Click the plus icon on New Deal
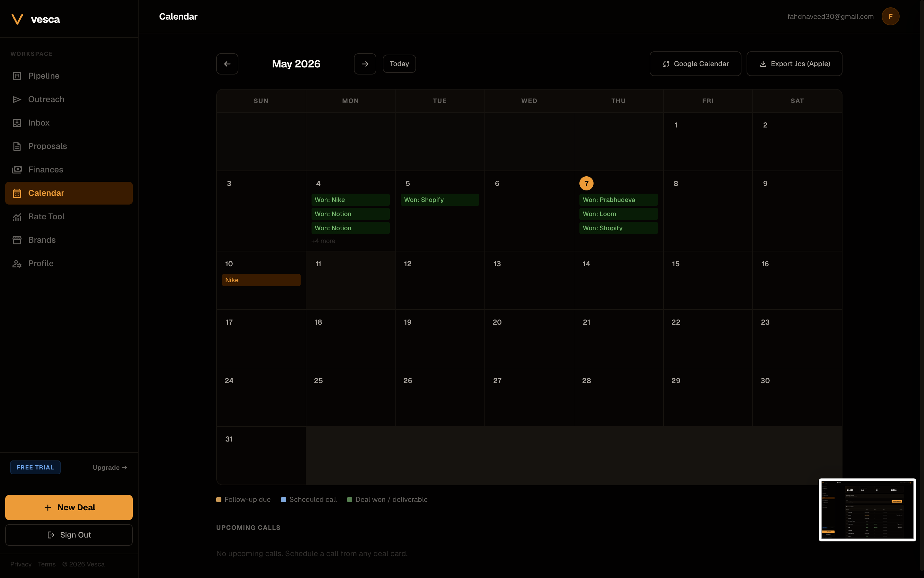Screen dimensions: 924x578 tap(48, 508)
